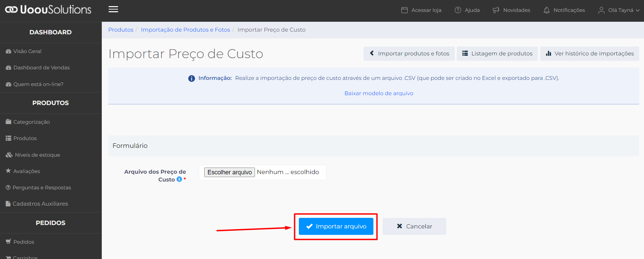Toggle the hamburger sidebar menu icon
Viewport: 644px width, 259px height.
(x=113, y=10)
